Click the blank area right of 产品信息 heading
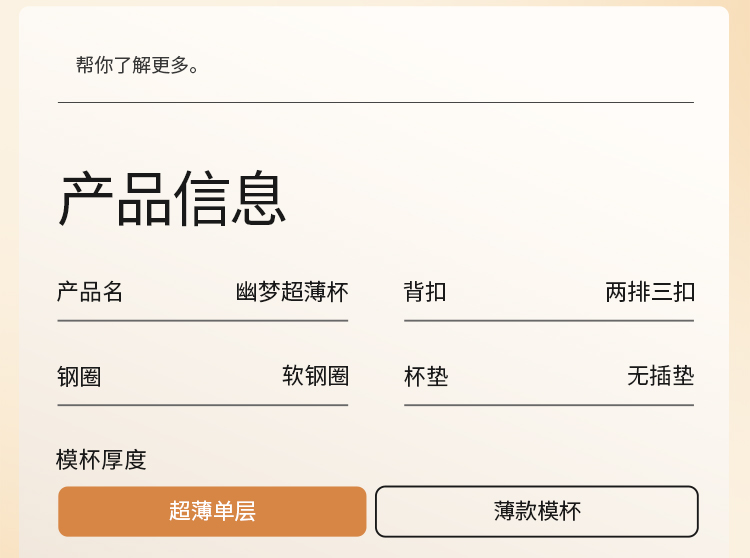750x558 pixels. tap(500, 198)
